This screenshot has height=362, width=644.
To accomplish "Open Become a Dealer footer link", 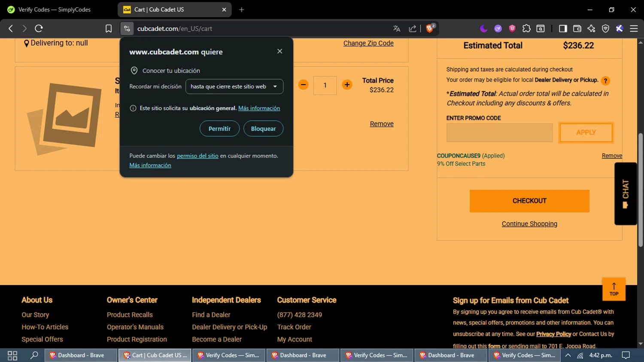I will pyautogui.click(x=217, y=339).
